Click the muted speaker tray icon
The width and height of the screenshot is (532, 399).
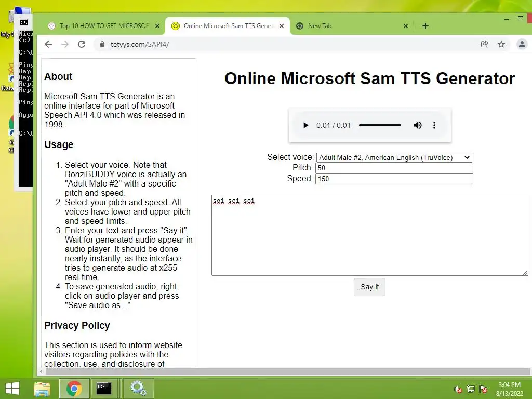(x=458, y=389)
